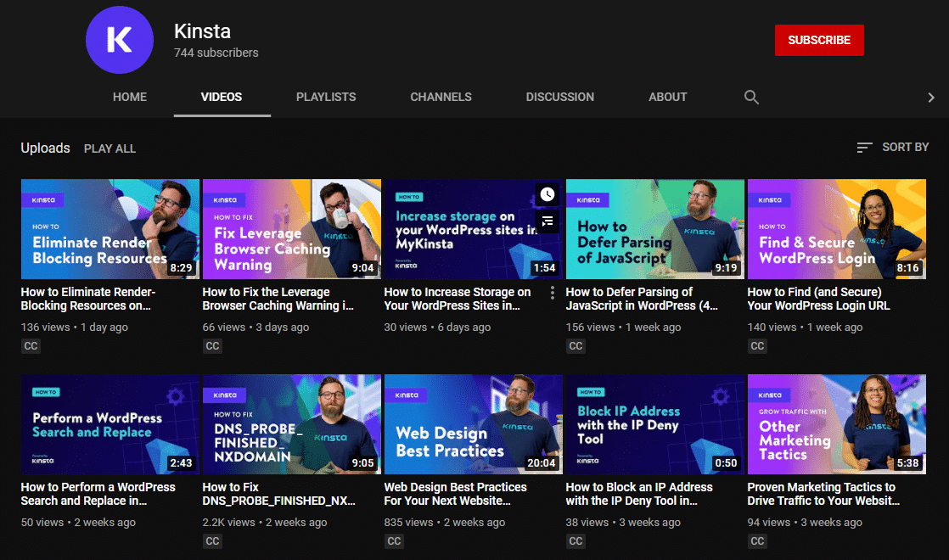Image resolution: width=949 pixels, height=560 pixels.
Task: Open the Sort By dropdown
Action: point(905,147)
